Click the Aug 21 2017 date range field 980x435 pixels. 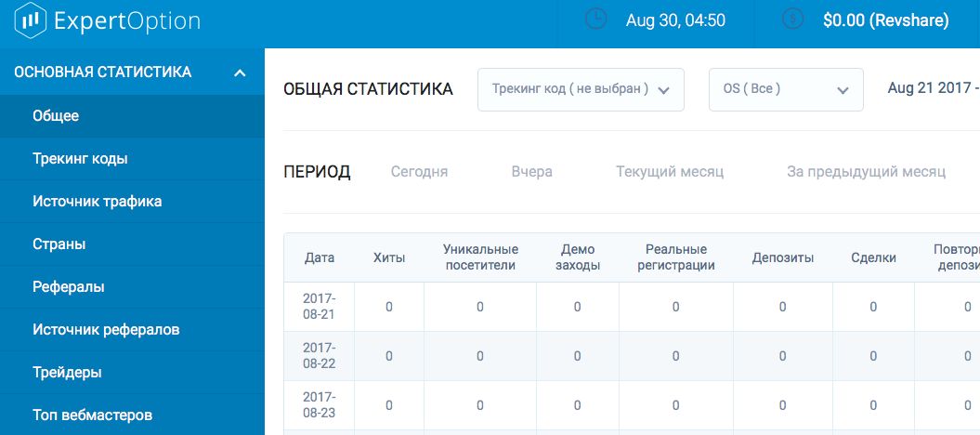point(934,88)
